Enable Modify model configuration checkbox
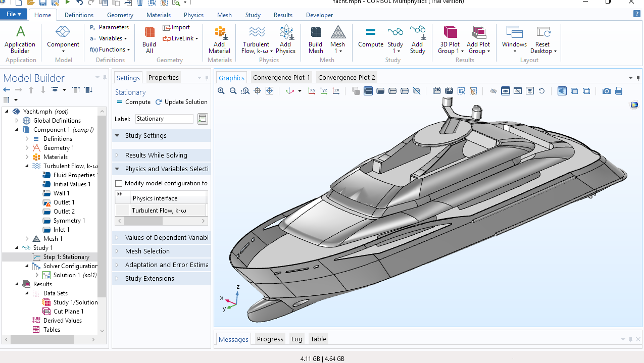The height and width of the screenshot is (363, 644). point(119,183)
